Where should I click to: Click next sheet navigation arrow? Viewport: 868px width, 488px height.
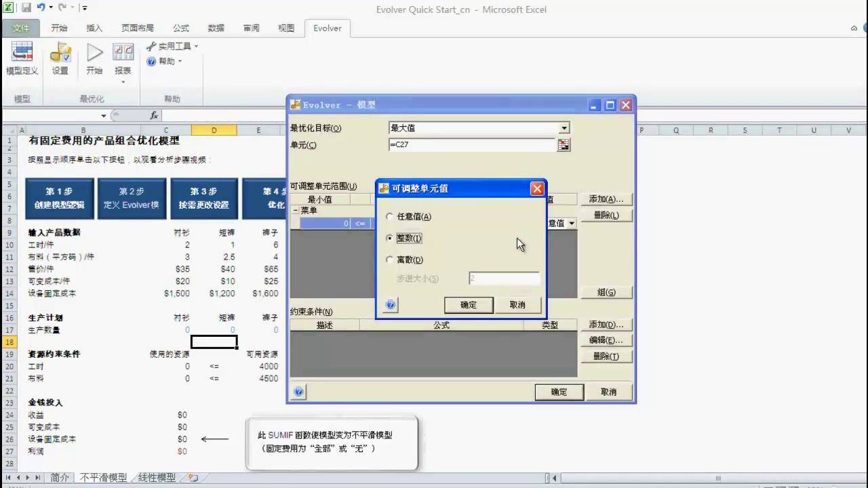click(26, 478)
